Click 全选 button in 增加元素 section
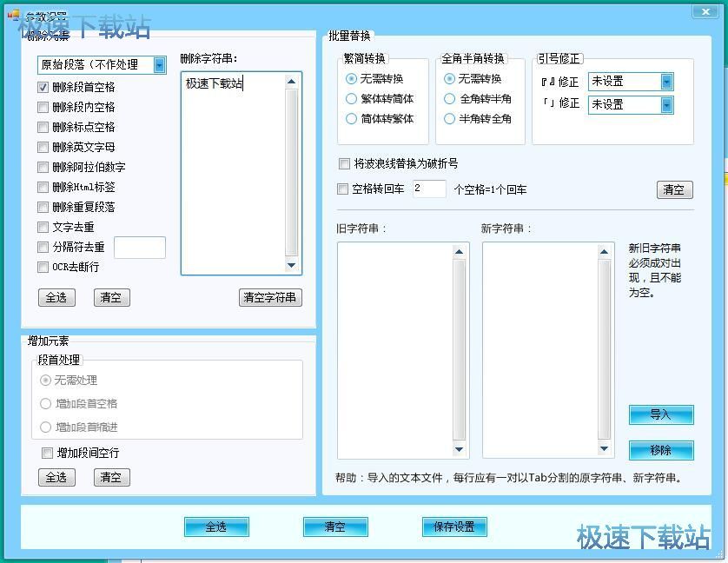This screenshot has height=563, width=728. (56, 477)
